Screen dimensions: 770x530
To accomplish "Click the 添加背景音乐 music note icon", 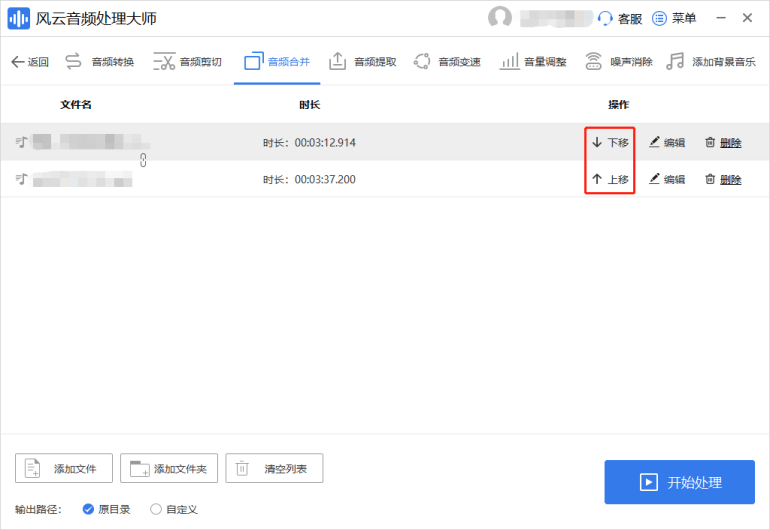I will click(675, 61).
